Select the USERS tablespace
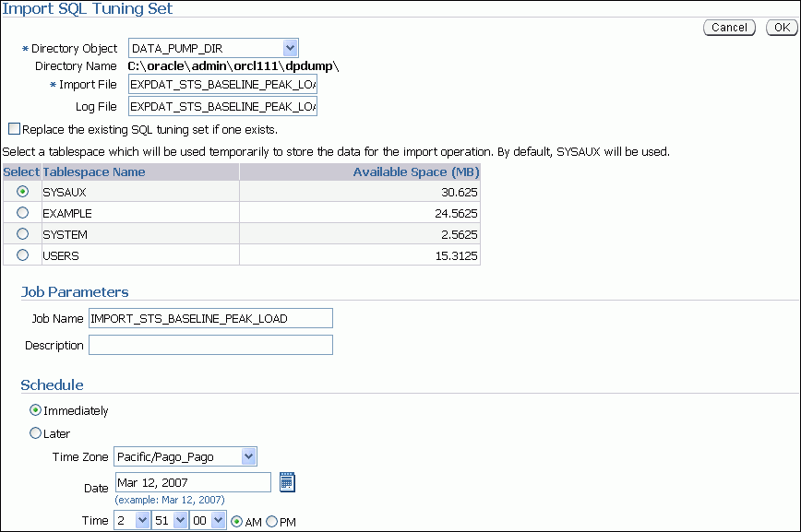This screenshot has height=532, width=801. (22, 255)
